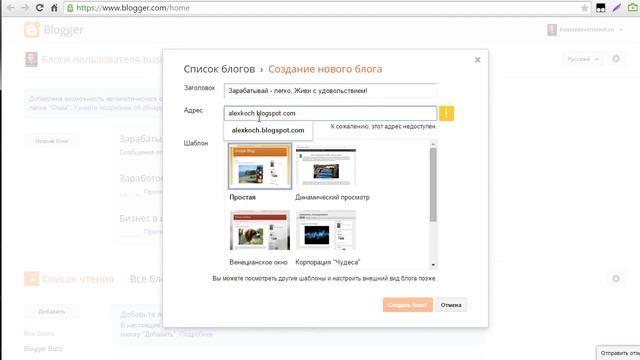Select the Динамический просмотр template thumbnail

point(326,166)
